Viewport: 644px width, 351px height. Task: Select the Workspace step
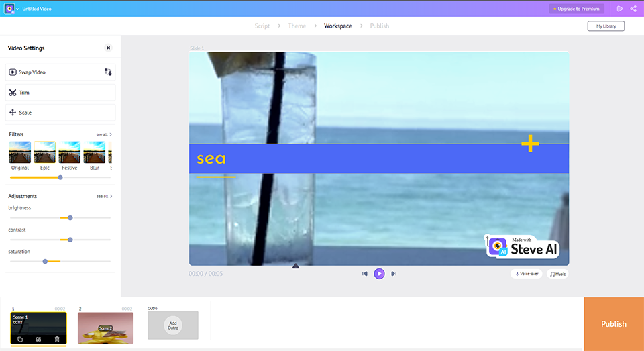coord(337,26)
